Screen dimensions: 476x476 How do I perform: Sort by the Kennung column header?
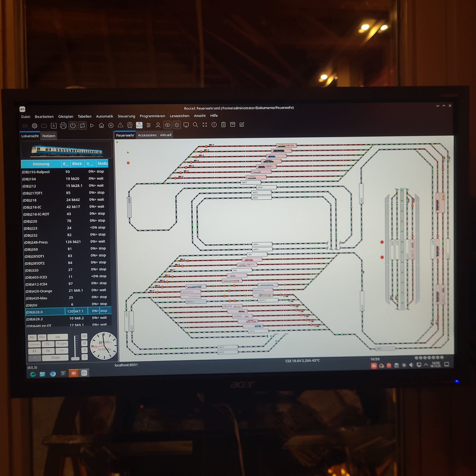[41, 164]
